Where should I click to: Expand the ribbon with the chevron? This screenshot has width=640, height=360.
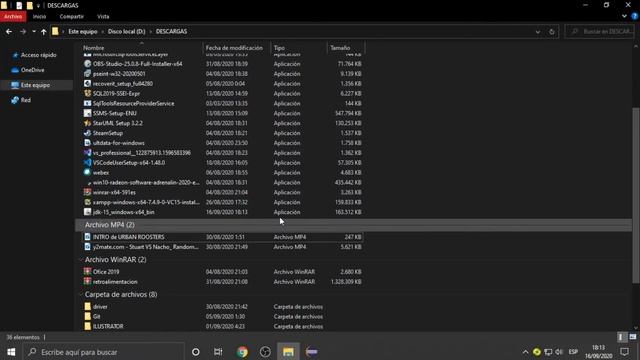pyautogui.click(x=624, y=16)
